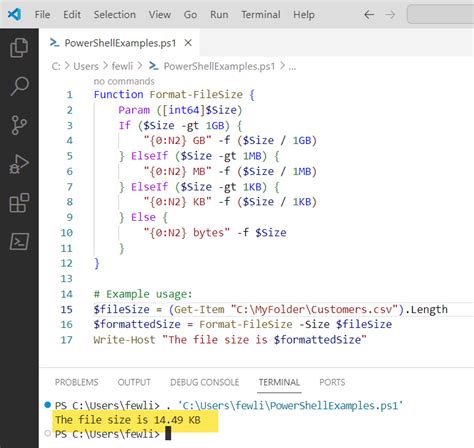
Task: Click the '"{0:N2} bytes" -f $Size' line
Action: tap(215, 233)
